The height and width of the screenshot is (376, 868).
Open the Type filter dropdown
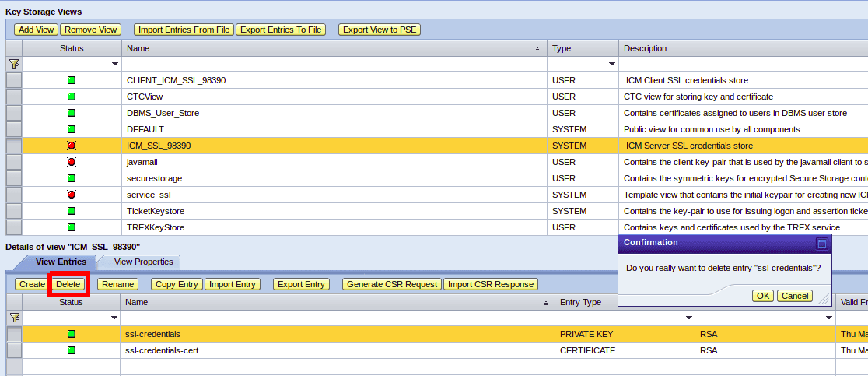point(612,64)
